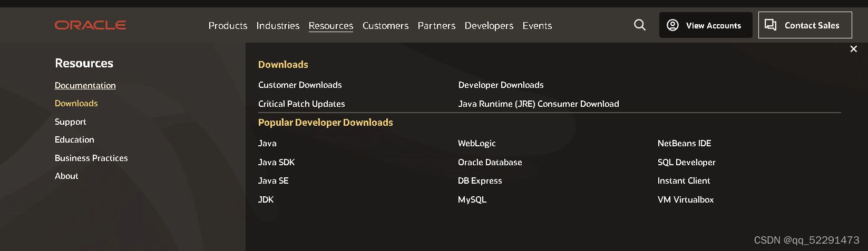
Task: Select About in the Resources sidebar
Action: (66, 176)
